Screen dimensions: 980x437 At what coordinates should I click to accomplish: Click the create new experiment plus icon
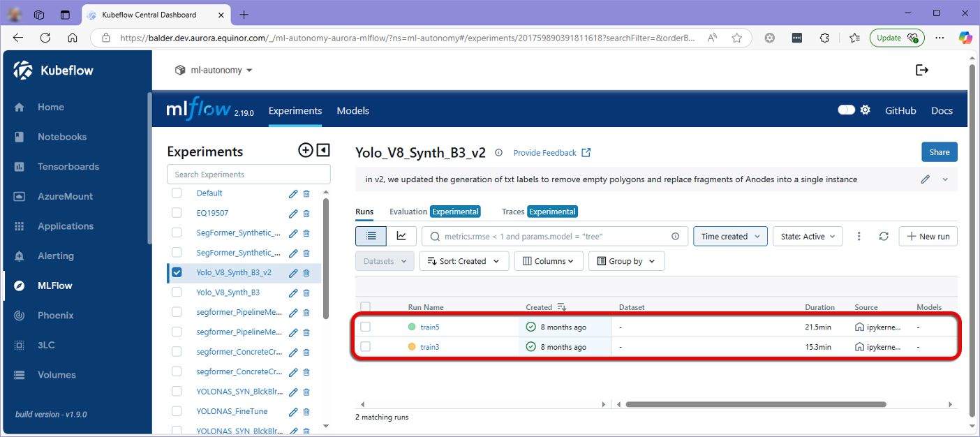[x=305, y=150]
